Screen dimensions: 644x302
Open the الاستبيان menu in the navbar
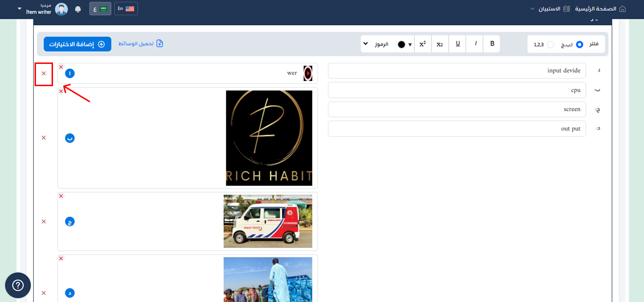click(549, 9)
